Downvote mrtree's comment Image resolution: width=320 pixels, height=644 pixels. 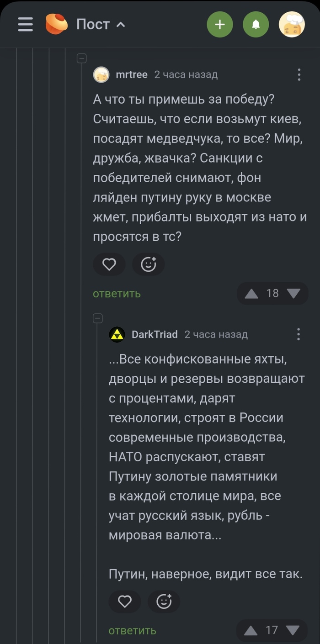click(293, 293)
